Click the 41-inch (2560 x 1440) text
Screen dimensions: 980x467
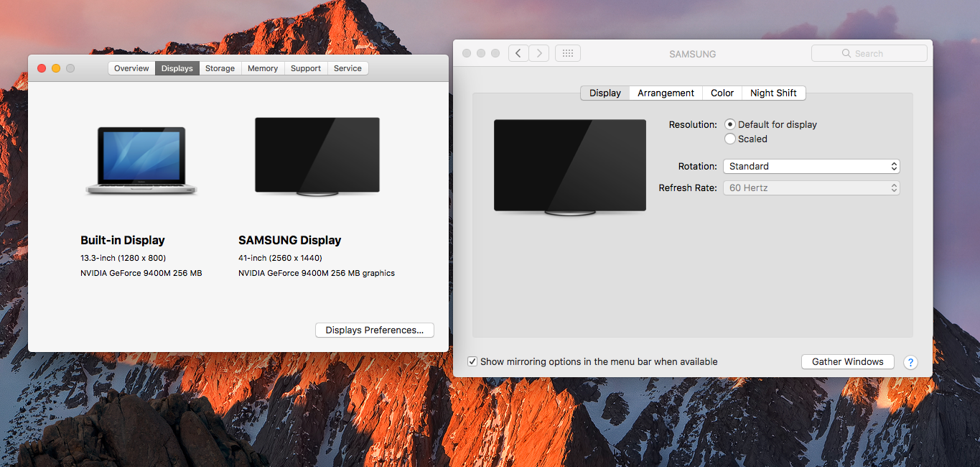pyautogui.click(x=280, y=258)
